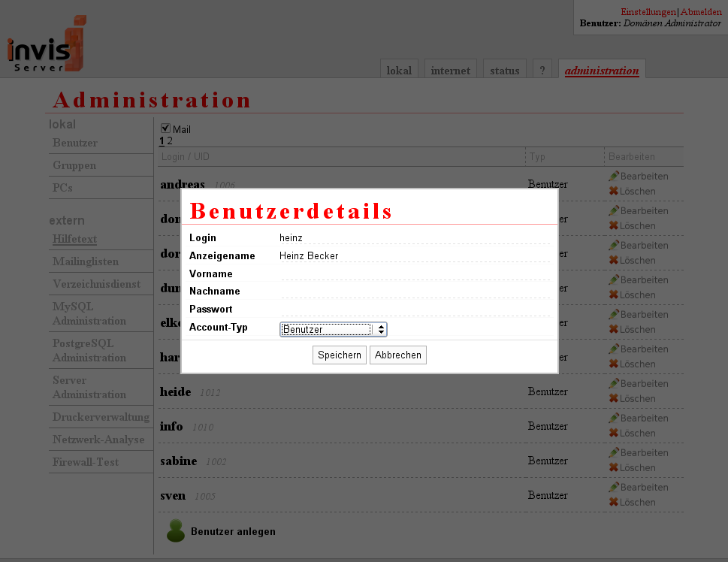Click the Bearbeiten icon for user info
Viewport: 728px width, 562px height.
point(612,418)
